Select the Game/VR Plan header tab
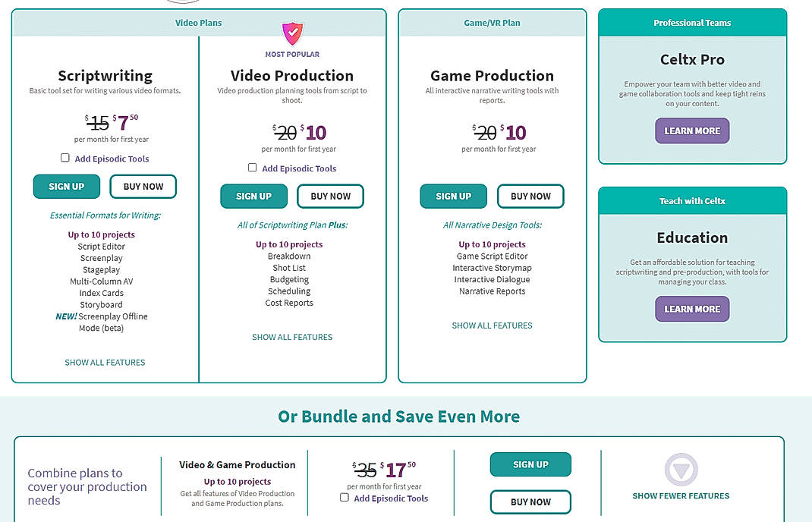 pyautogui.click(x=492, y=23)
